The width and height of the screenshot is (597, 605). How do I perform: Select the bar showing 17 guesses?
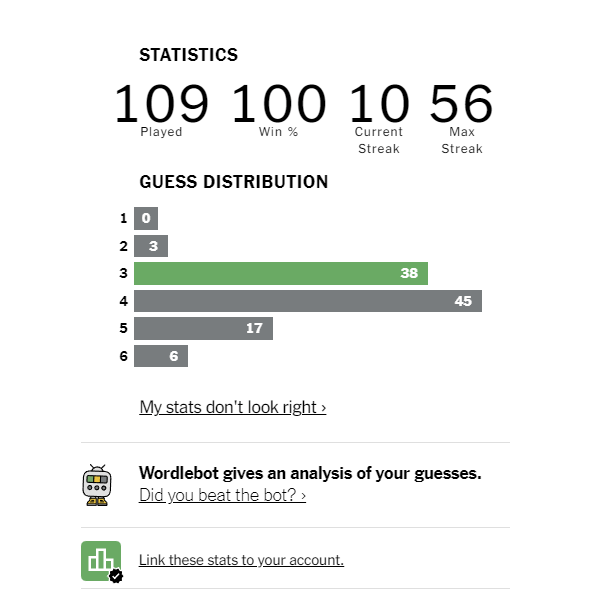(203, 328)
